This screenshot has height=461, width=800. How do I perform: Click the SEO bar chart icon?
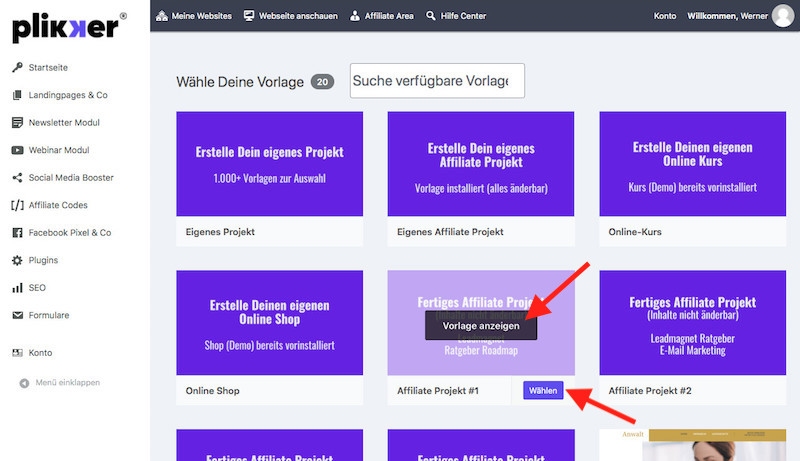coord(17,288)
